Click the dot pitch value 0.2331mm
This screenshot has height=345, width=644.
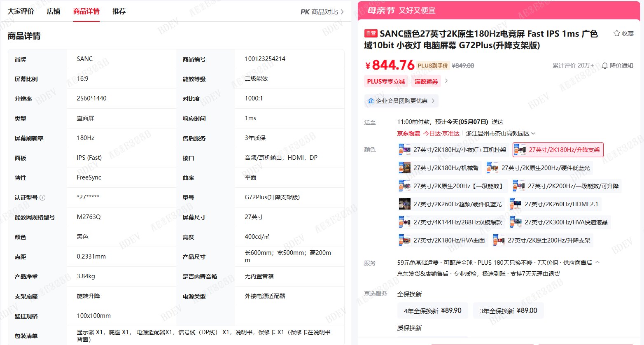(91, 256)
